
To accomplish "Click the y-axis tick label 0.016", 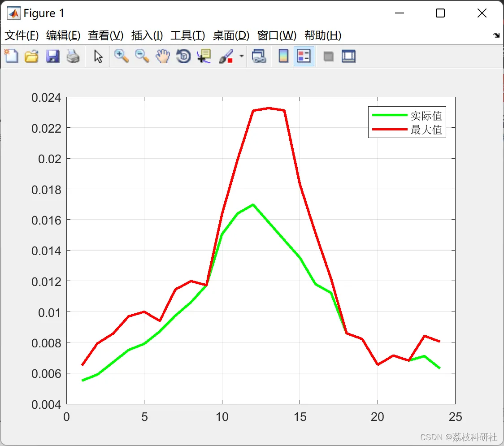I will (x=46, y=221).
